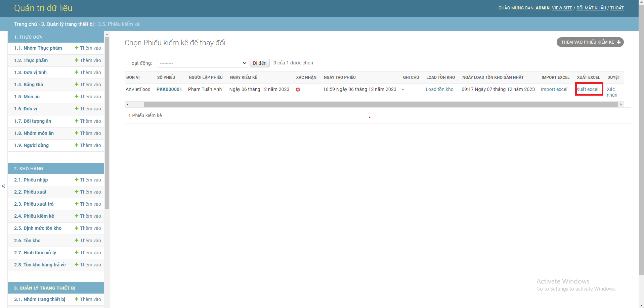The image size is (644, 308).
Task: Click plus icon next to Nhóm trang thiết bị
Action: (77, 299)
